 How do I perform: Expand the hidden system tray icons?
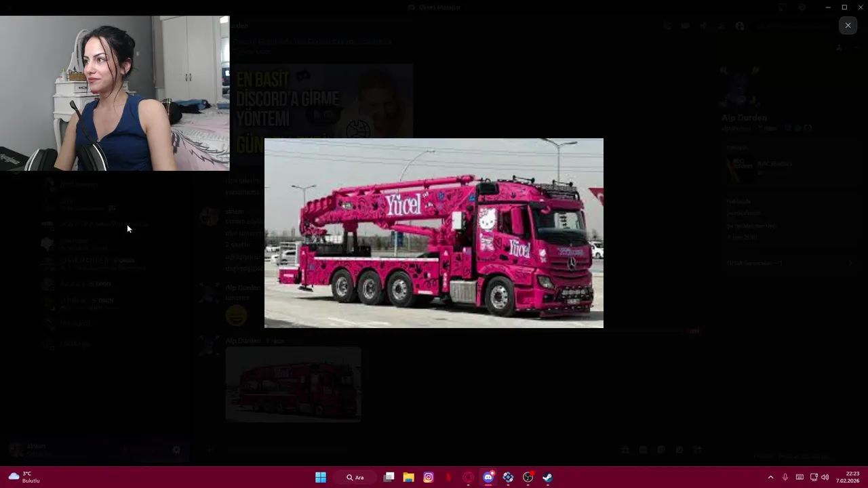(x=770, y=477)
